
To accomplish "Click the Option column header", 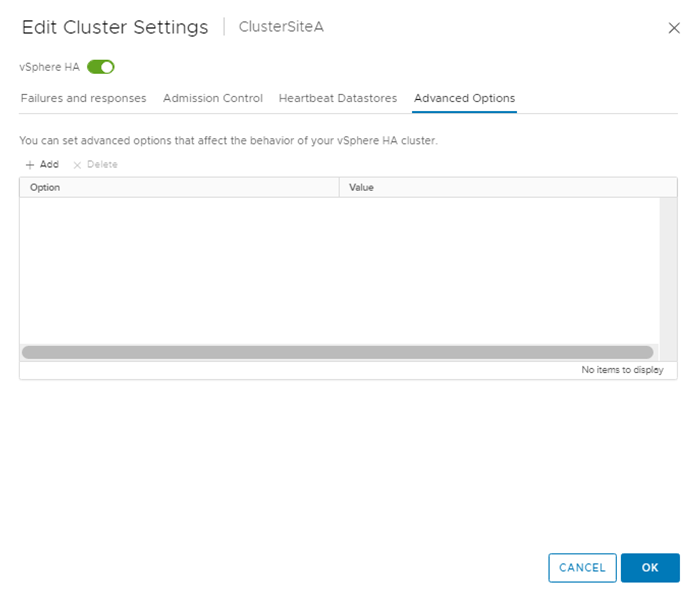I will click(x=179, y=188).
